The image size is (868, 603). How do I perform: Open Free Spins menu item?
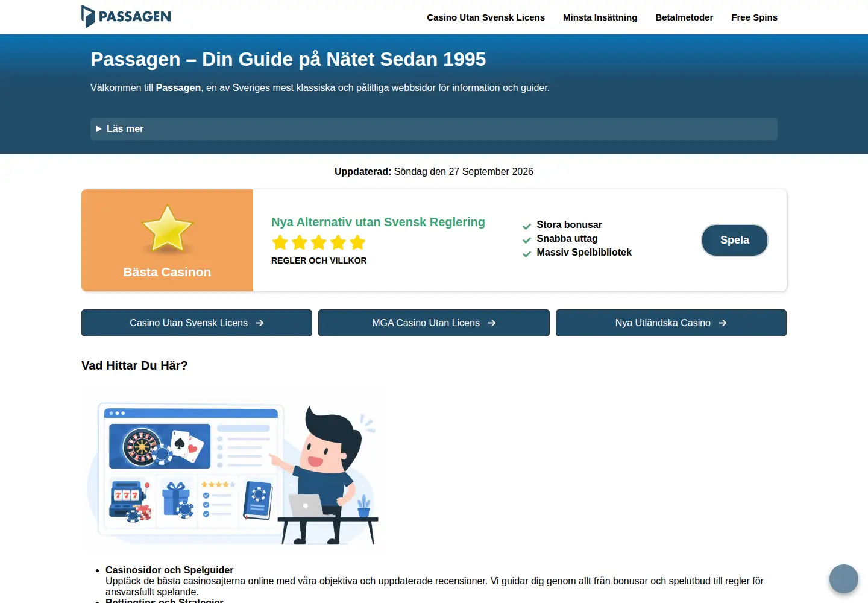click(754, 17)
